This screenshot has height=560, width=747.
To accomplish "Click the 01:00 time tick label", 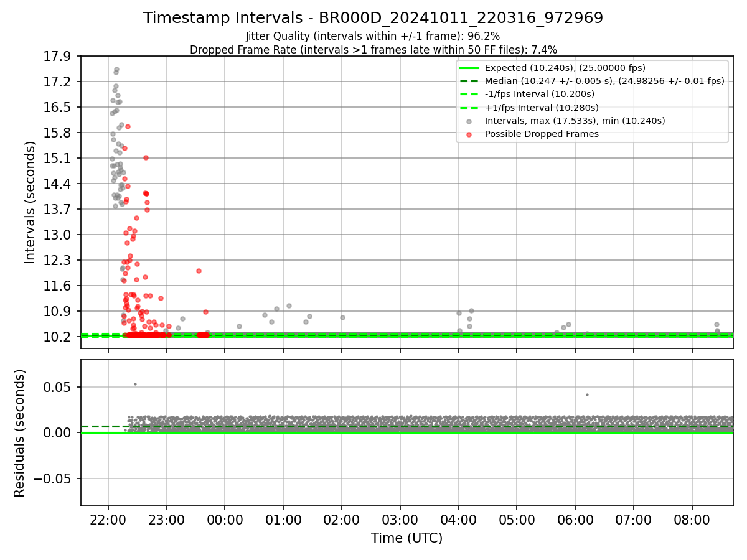I will pyautogui.click(x=283, y=520).
